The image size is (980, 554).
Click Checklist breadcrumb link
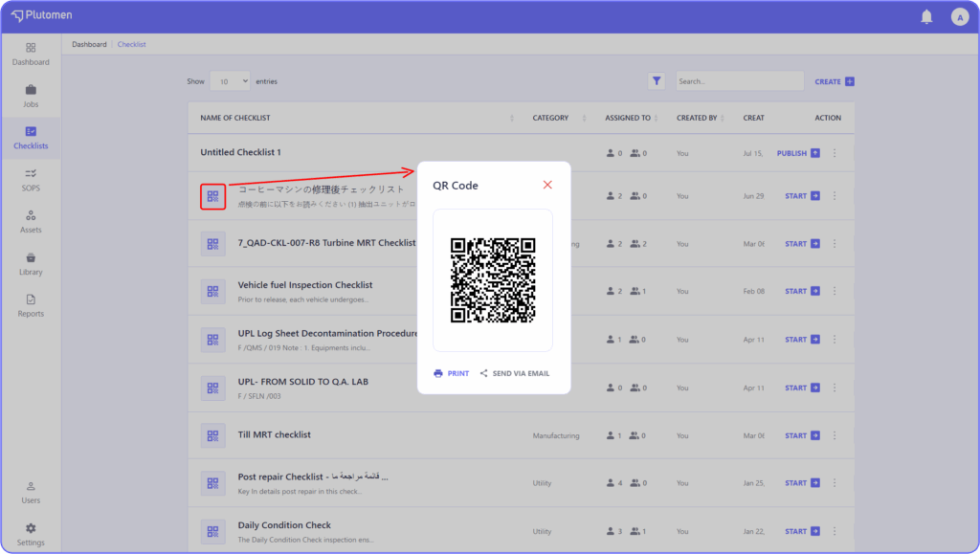click(x=131, y=44)
